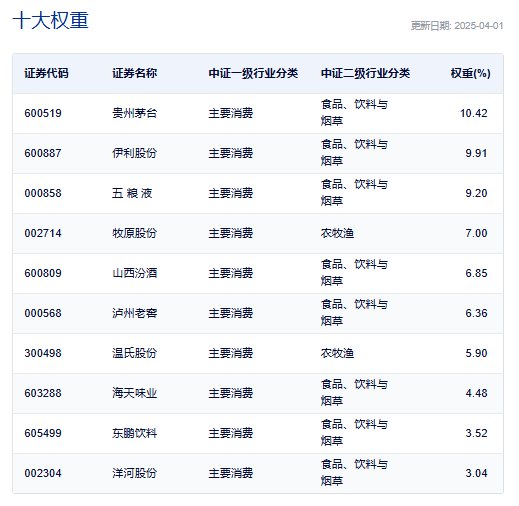Select stock name 海天味业

pos(134,393)
